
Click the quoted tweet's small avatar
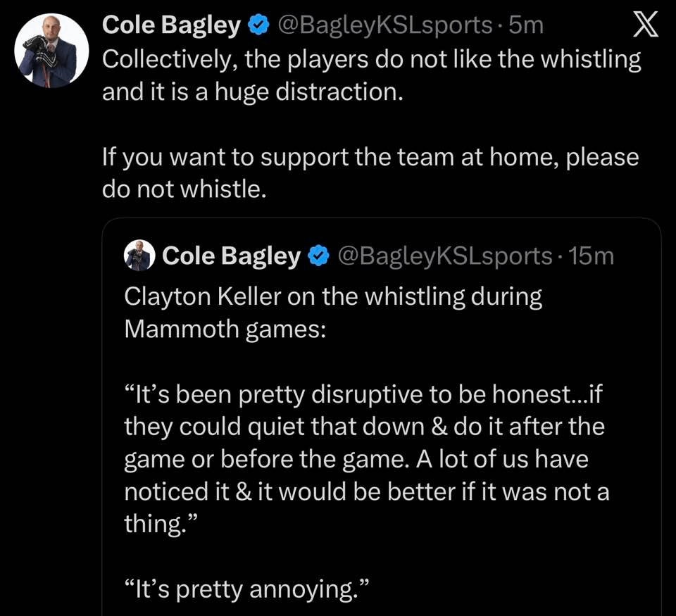(139, 256)
